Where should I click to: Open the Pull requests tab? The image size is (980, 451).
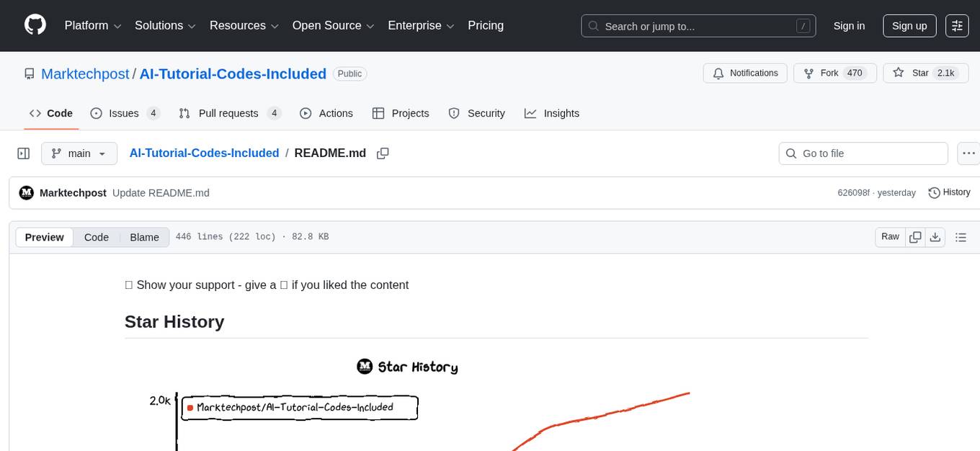[x=229, y=113]
